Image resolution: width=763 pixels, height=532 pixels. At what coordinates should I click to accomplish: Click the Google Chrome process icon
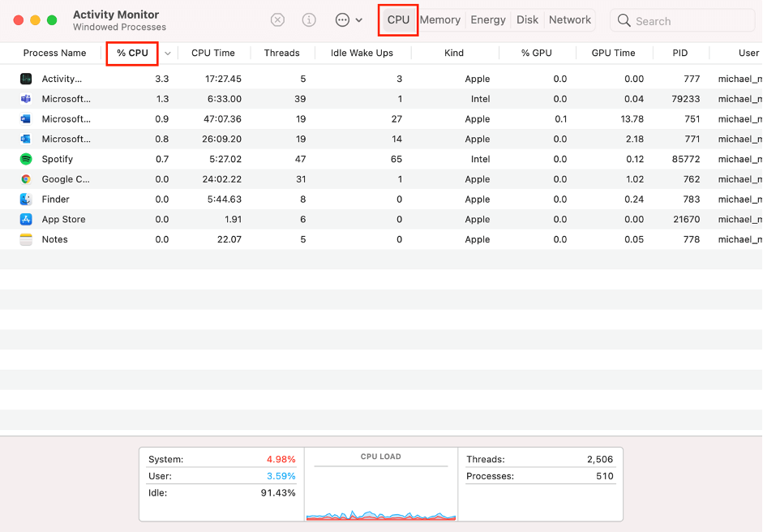click(x=26, y=179)
